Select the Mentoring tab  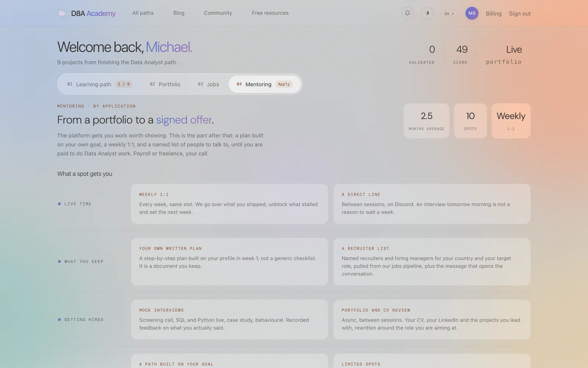(265, 84)
